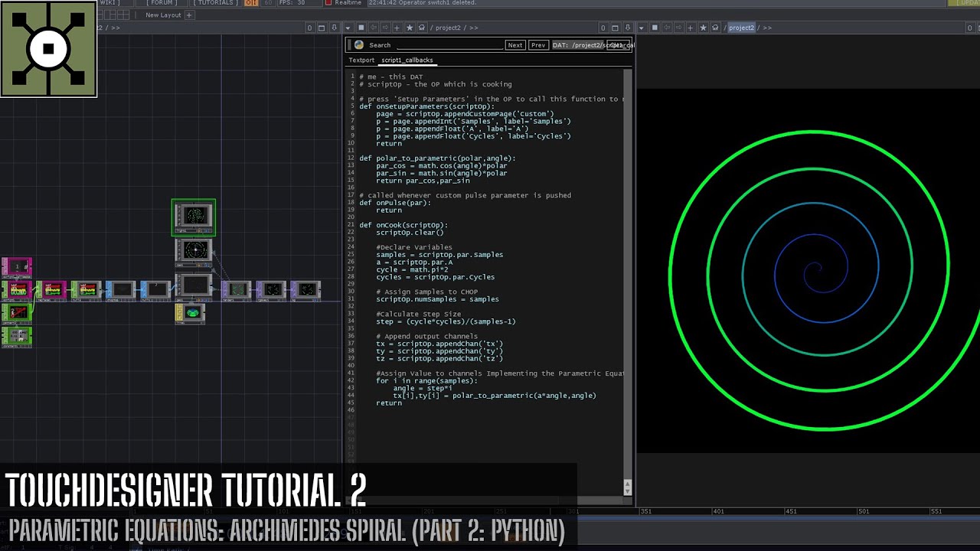Click the '0' counter box in left pane header
The height and width of the screenshot is (551, 980).
pos(310,28)
